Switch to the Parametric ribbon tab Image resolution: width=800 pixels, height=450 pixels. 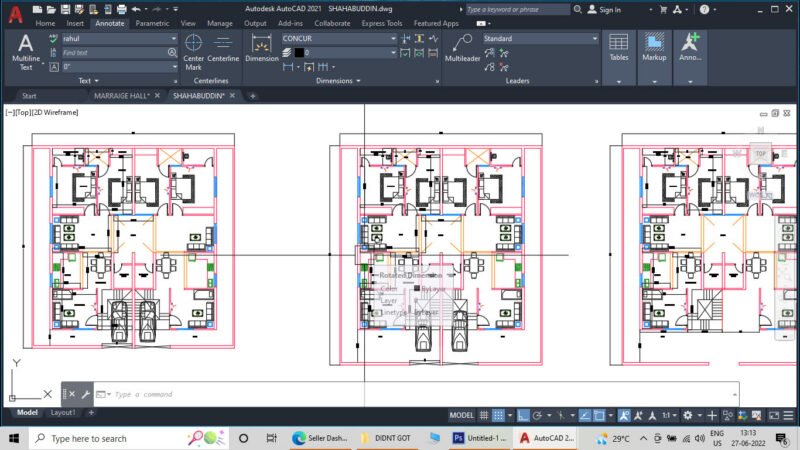pyautogui.click(x=152, y=23)
